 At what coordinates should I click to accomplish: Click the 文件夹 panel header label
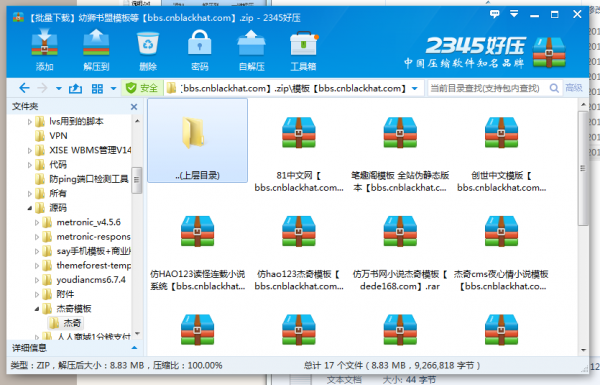point(25,106)
